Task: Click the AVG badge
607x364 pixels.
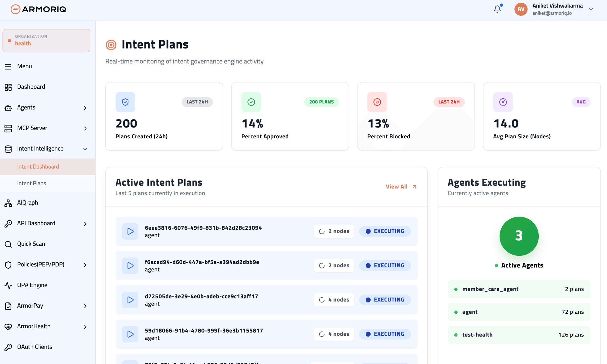Action: (x=581, y=102)
